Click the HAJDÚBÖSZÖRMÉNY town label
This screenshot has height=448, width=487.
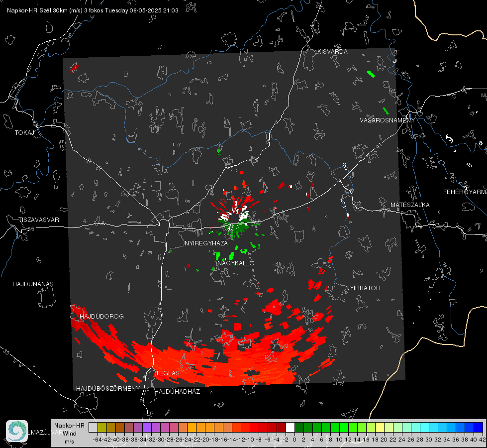point(108,388)
